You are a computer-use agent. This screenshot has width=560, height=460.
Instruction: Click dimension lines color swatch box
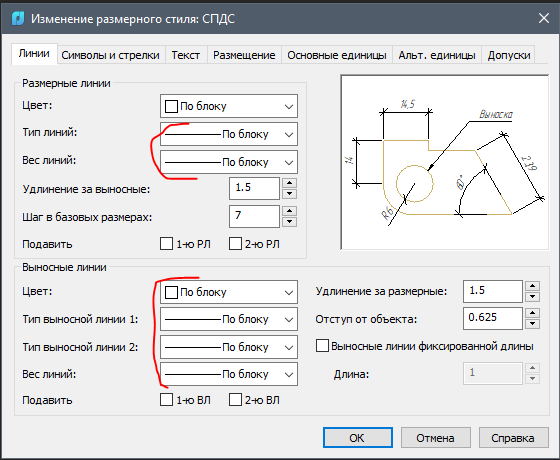click(171, 106)
